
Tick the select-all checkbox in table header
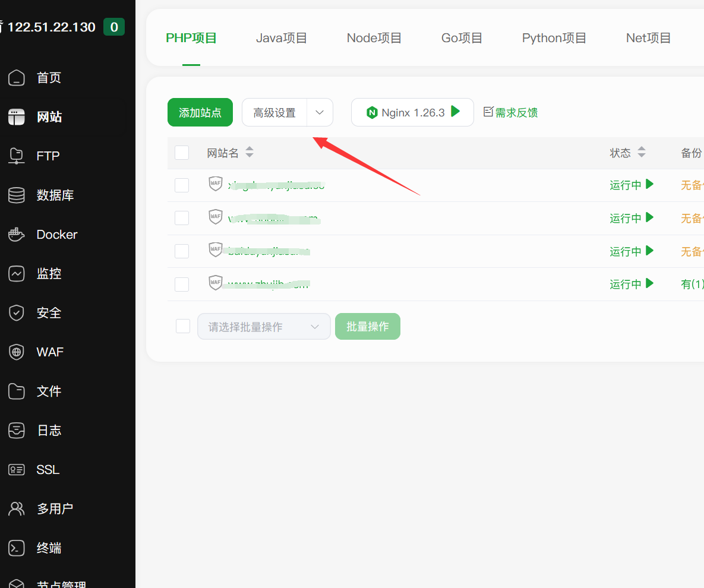click(182, 153)
